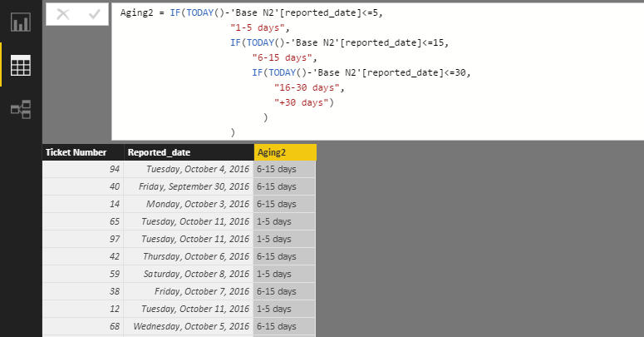
Task: Click ticket number cell 38
Action: pyautogui.click(x=83, y=291)
